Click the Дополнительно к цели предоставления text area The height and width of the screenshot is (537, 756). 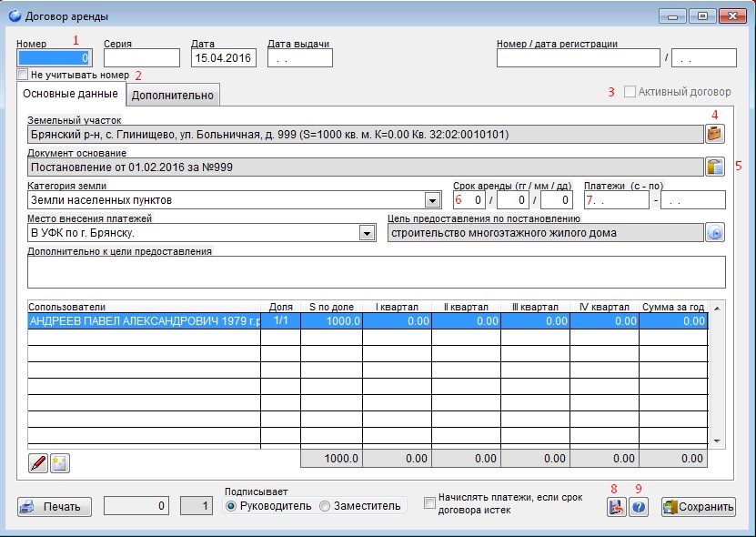coord(377,272)
